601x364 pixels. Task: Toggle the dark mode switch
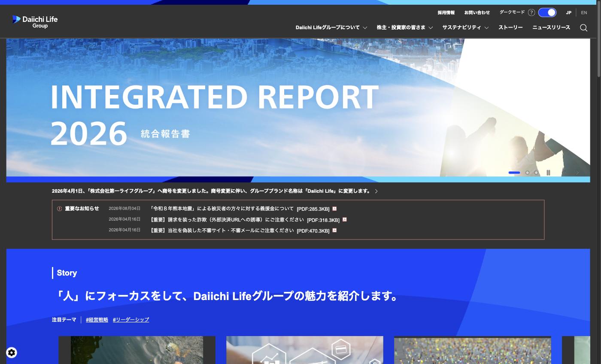(547, 12)
